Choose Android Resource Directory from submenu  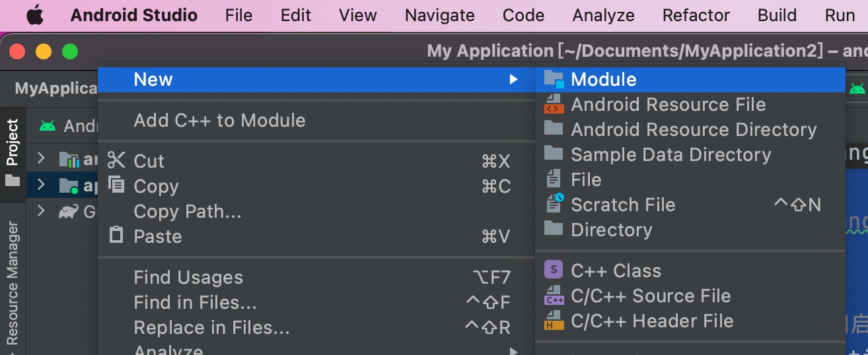click(694, 130)
